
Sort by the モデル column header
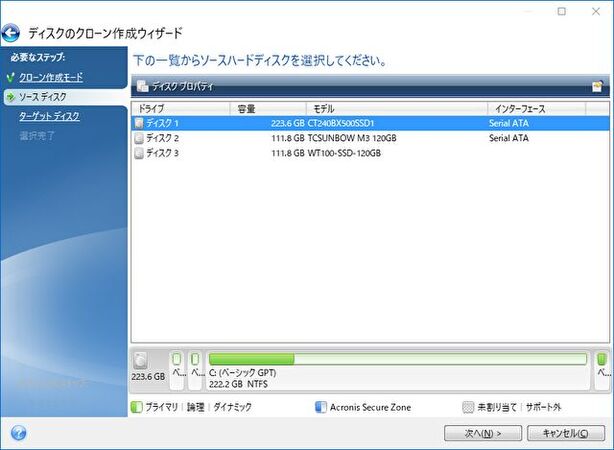pyautogui.click(x=397, y=109)
